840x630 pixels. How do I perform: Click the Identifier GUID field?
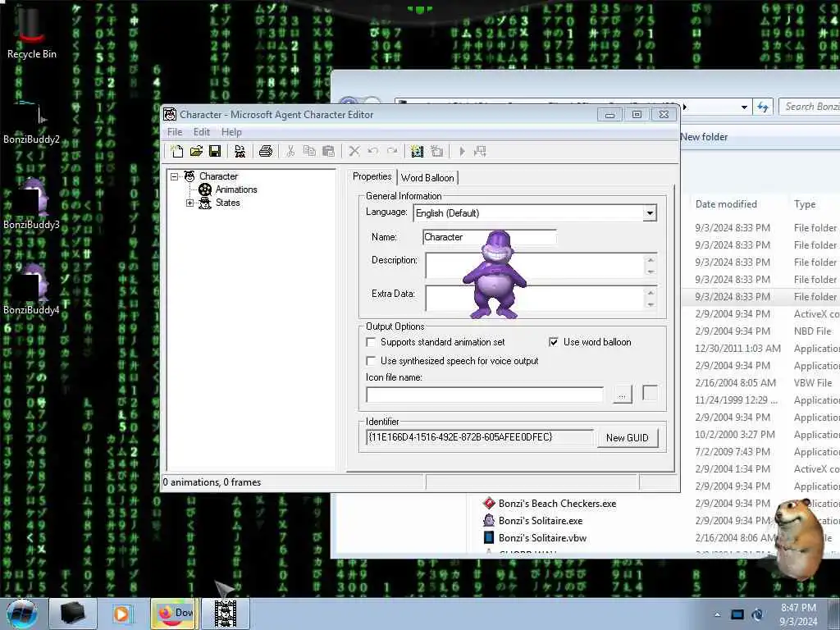click(x=480, y=437)
